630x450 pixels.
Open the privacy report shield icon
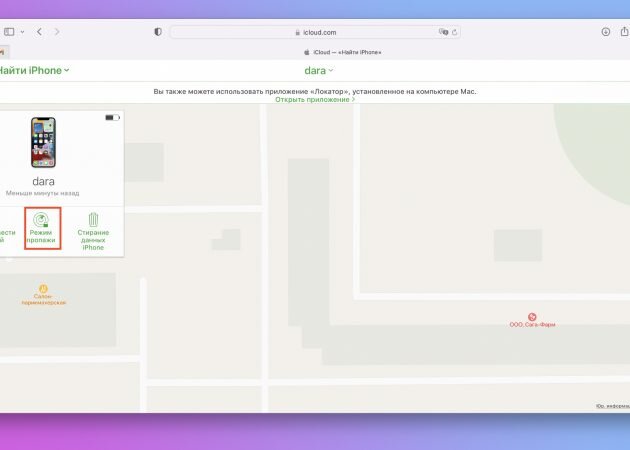[158, 32]
